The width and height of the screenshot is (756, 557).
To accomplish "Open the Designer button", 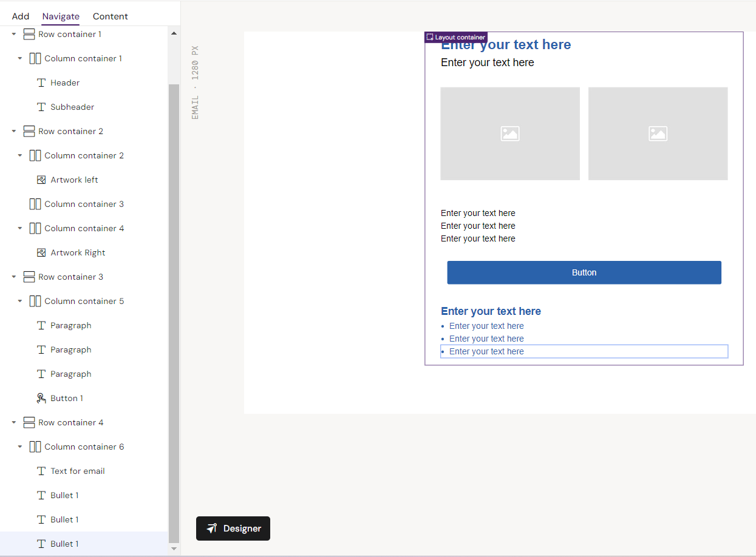I will 233,528.
